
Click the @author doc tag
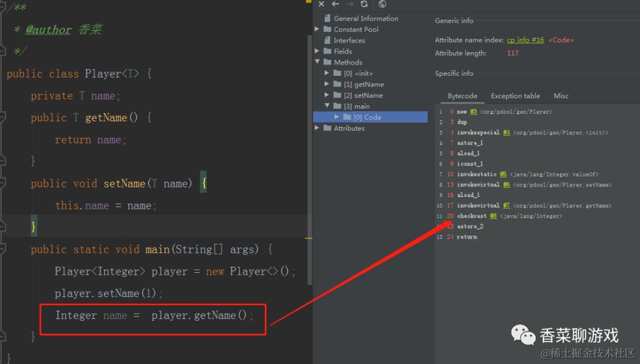click(x=48, y=30)
